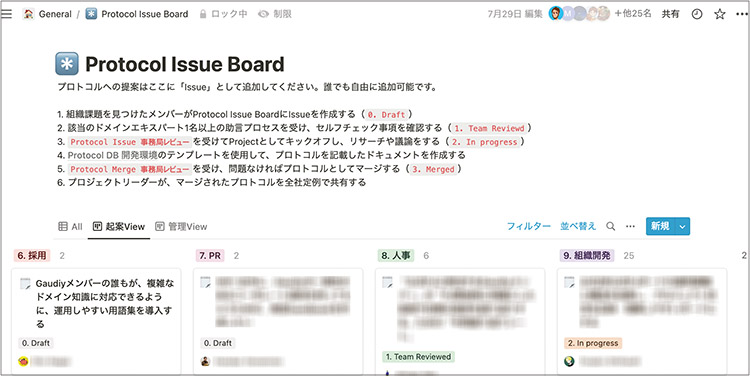Click the 1. Team Reviewed green tag
The height and width of the screenshot is (376, 750).
pos(418,357)
